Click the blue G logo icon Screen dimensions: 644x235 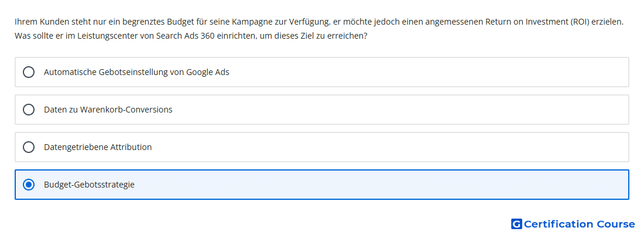click(x=516, y=224)
